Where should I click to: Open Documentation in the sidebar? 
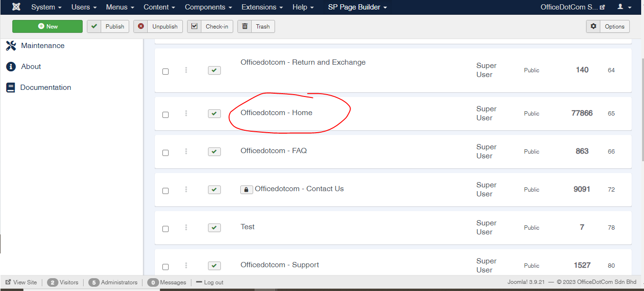(46, 87)
